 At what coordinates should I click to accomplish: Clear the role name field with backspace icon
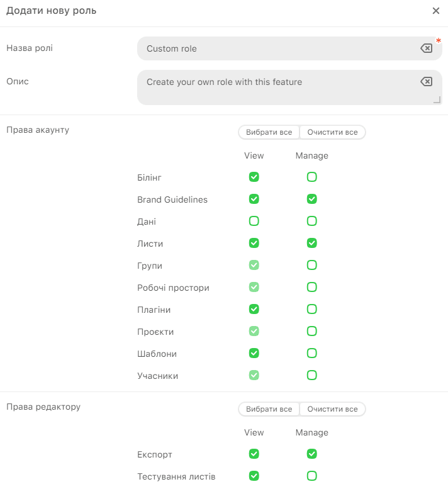point(426,48)
